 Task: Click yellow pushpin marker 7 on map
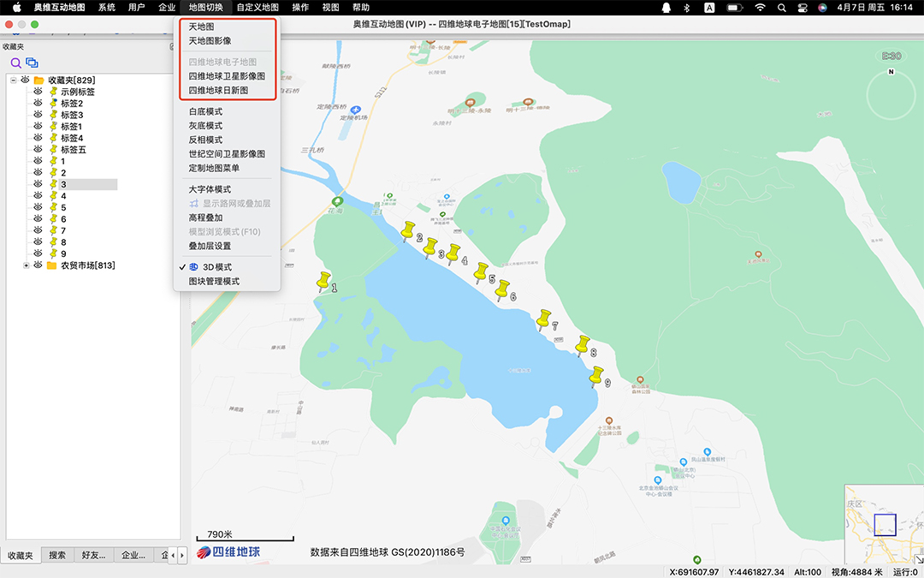543,319
